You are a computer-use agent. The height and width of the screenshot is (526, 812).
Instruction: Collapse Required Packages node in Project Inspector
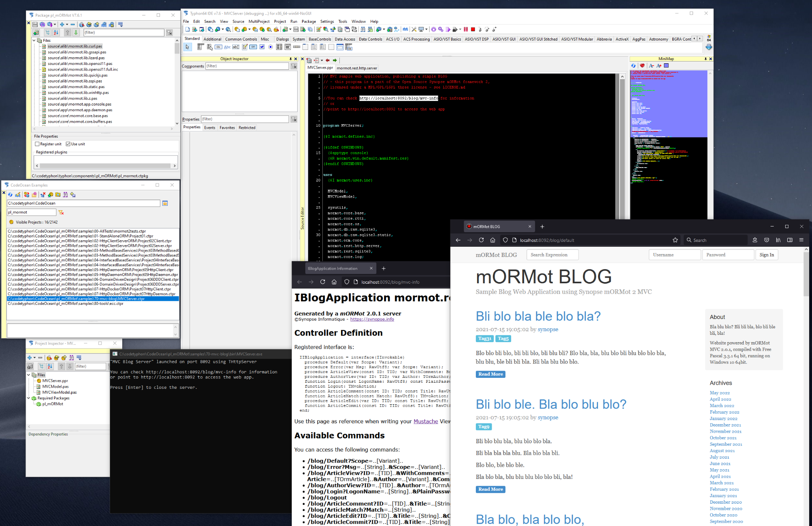tap(28, 398)
